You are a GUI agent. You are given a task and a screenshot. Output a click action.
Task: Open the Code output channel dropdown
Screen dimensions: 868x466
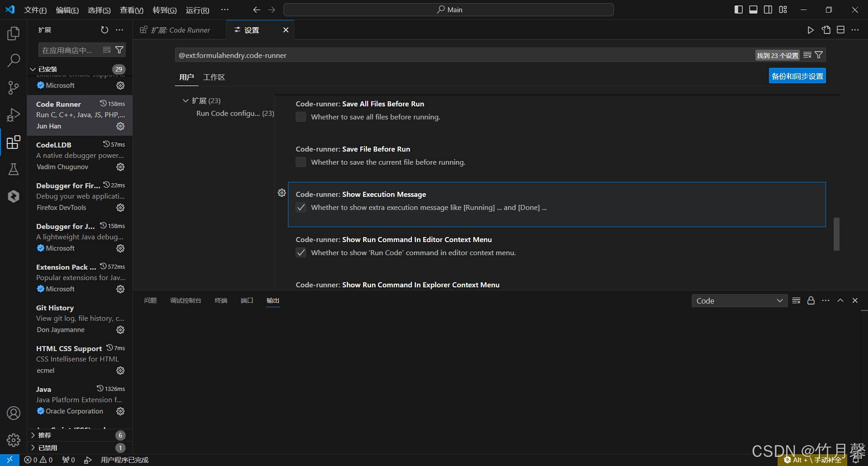[x=740, y=301]
